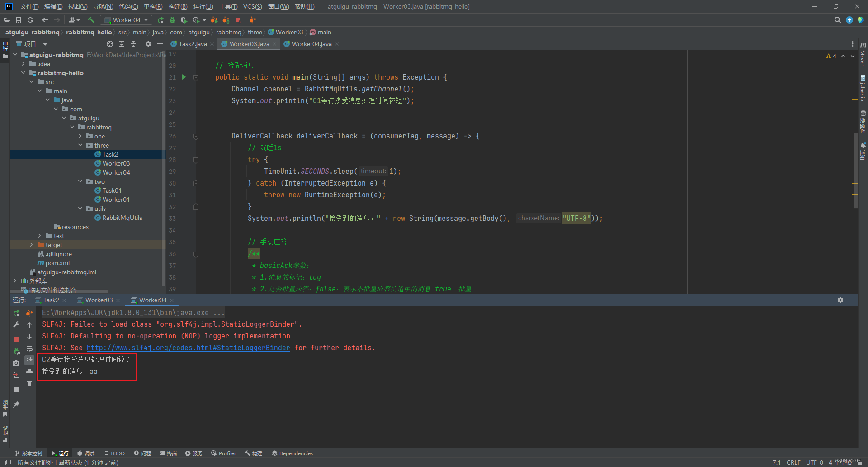The image size is (868, 467).
Task: Collapse the rabbitmq-hello module node
Action: coord(24,73)
